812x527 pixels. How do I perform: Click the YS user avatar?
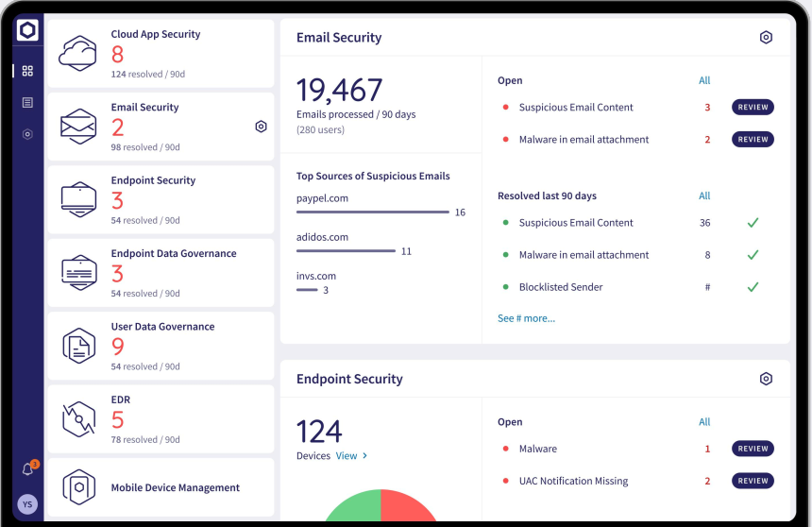pos(27,503)
